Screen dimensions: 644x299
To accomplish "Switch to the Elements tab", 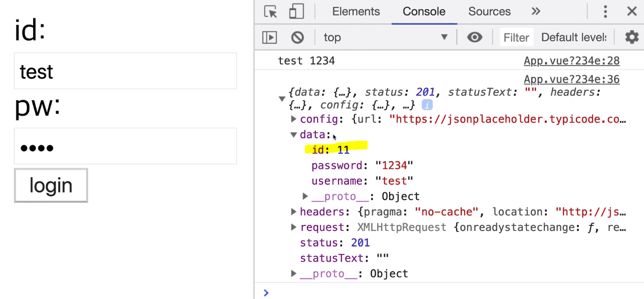I will pyautogui.click(x=356, y=12).
